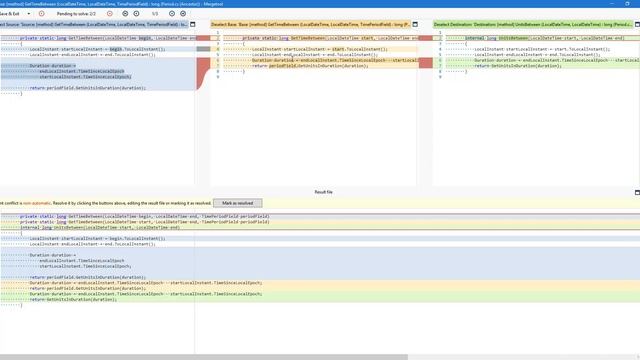Viewport: 640px width, 360px height.
Task: Click 'internal long UnitsBetween' line in Result file
Action: [x=100, y=227]
